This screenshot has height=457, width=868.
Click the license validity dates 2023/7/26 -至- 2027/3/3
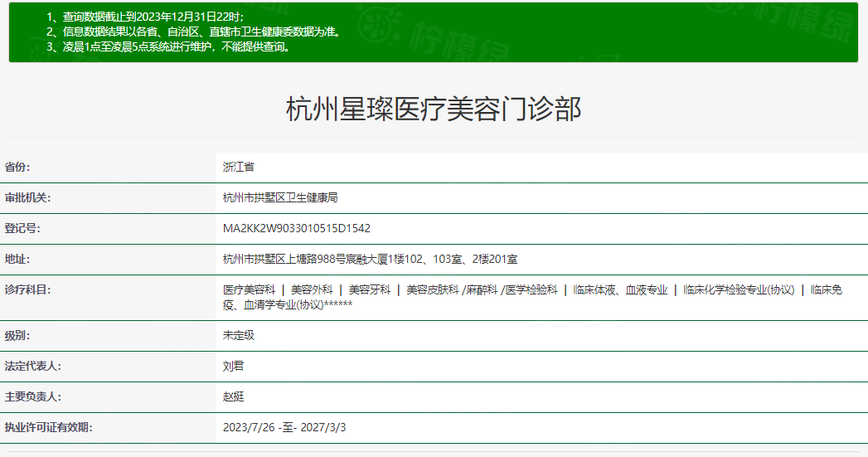tap(284, 427)
